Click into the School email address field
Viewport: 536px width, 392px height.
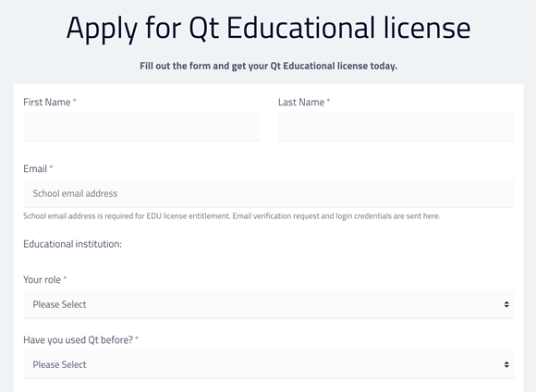click(x=268, y=193)
